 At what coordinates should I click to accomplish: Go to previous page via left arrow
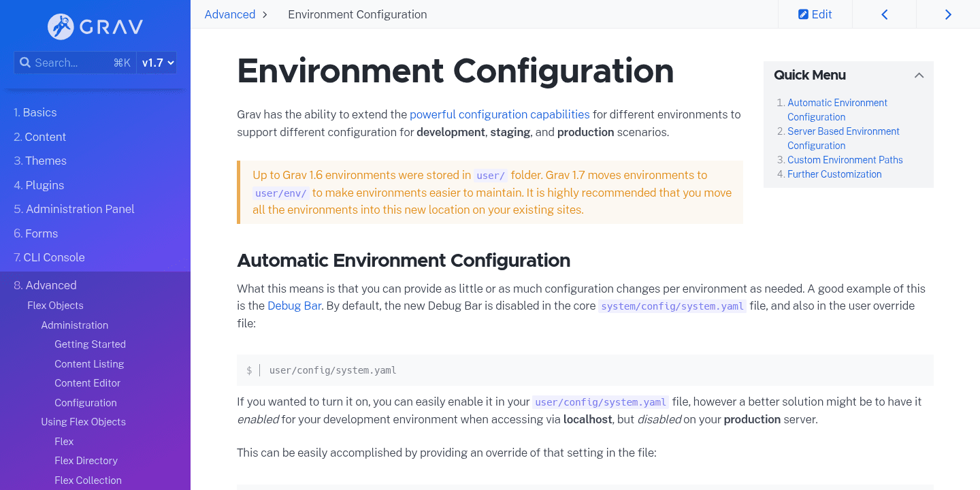point(884,14)
